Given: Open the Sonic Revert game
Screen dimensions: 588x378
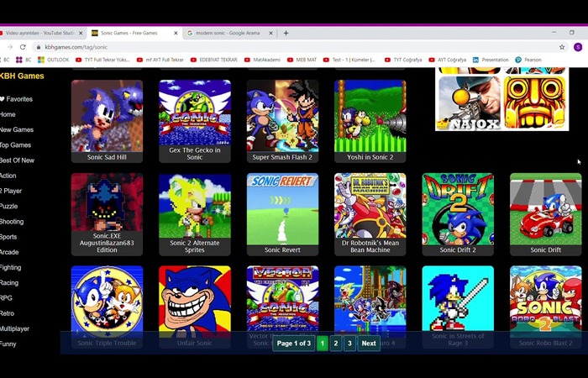Looking at the screenshot, I should click(x=282, y=214).
